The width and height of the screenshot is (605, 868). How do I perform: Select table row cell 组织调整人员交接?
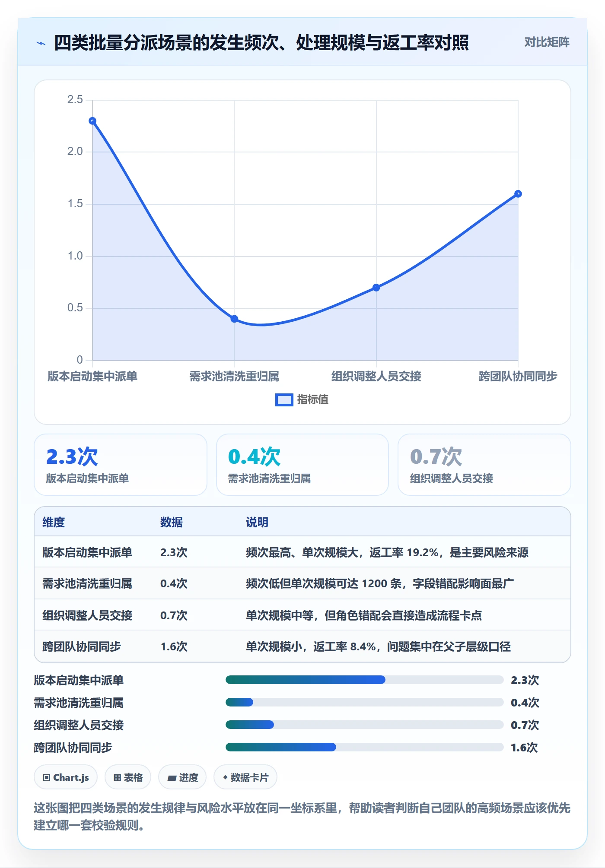coord(87,615)
